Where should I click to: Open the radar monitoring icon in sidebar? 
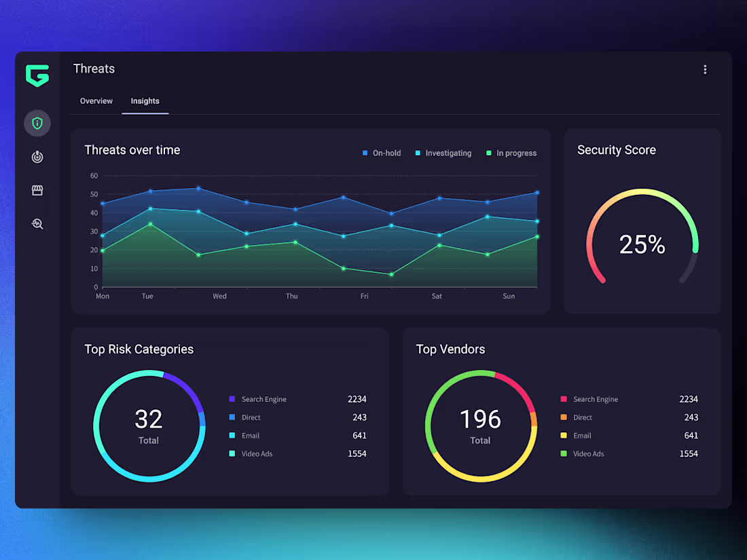[x=37, y=157]
